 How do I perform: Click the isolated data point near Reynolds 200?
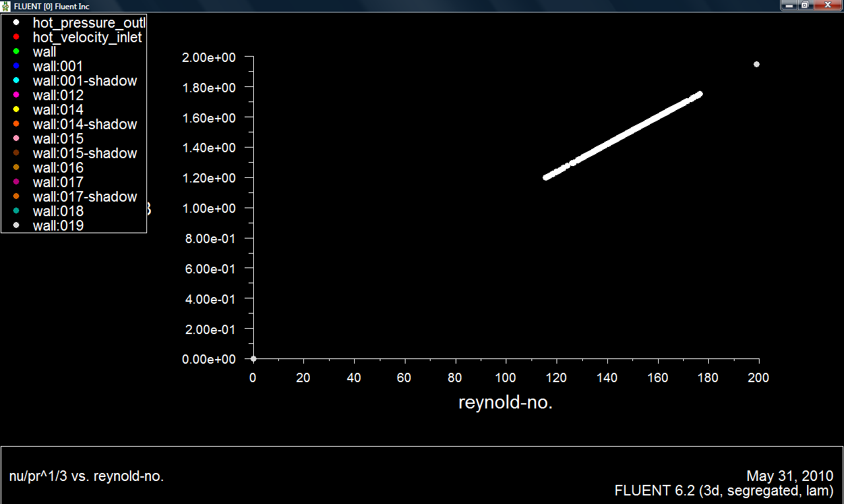click(x=756, y=65)
